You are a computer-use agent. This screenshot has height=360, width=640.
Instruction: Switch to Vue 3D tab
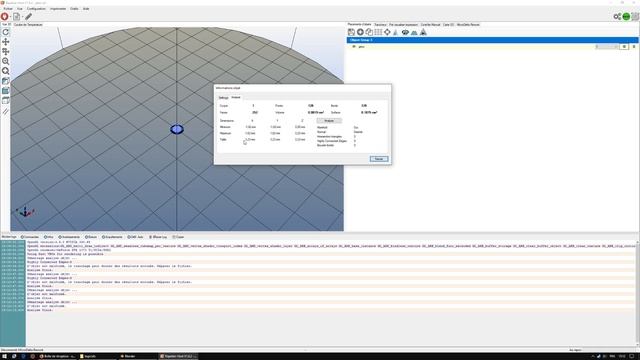click(6, 24)
